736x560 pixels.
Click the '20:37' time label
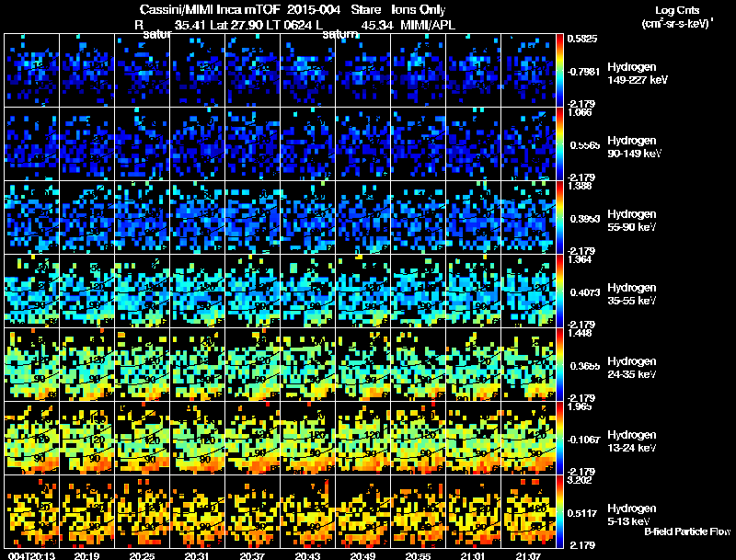tap(252, 555)
